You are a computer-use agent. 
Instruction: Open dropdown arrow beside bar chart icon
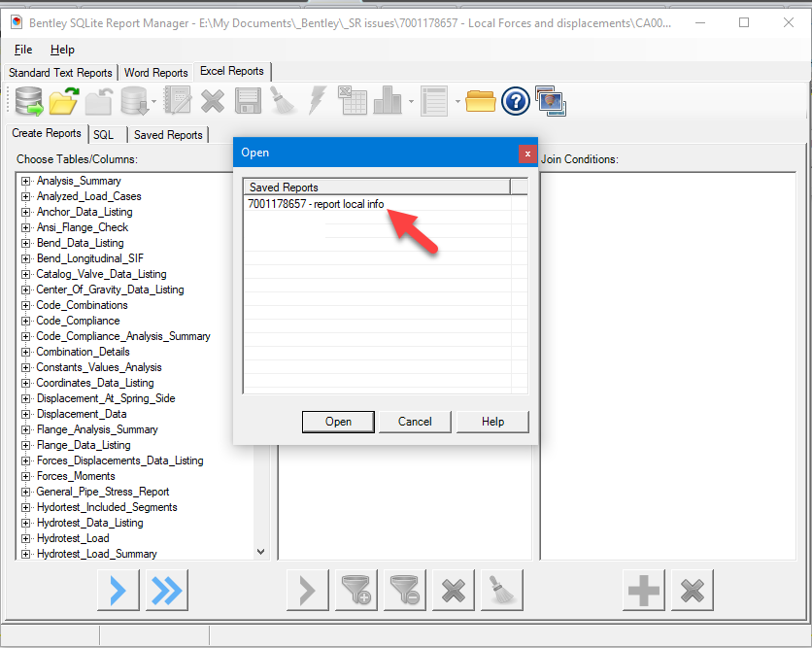pyautogui.click(x=411, y=101)
